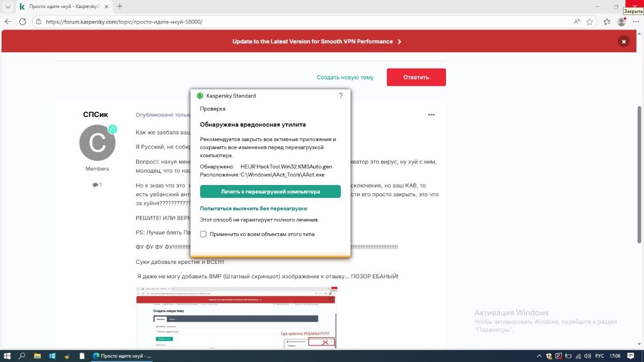Viewport: 644px width, 362px height.
Task: Open clock showing 17:06
Action: click(x=616, y=356)
